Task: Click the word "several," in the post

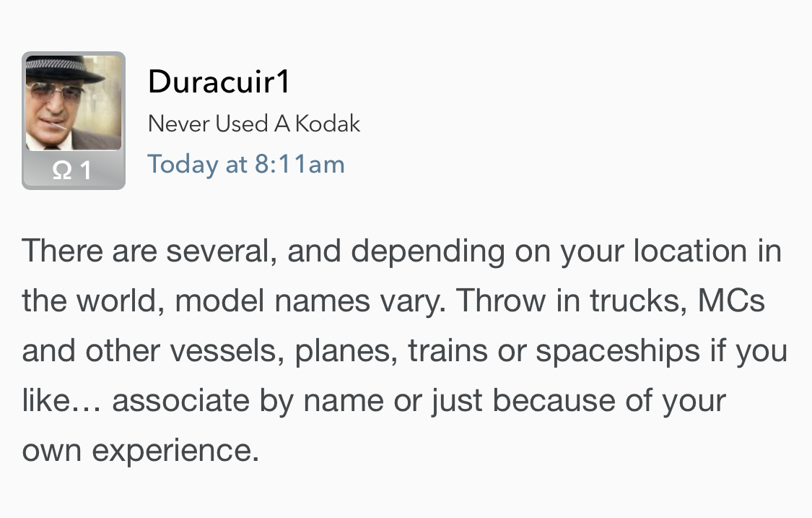Action: pyautogui.click(x=221, y=251)
